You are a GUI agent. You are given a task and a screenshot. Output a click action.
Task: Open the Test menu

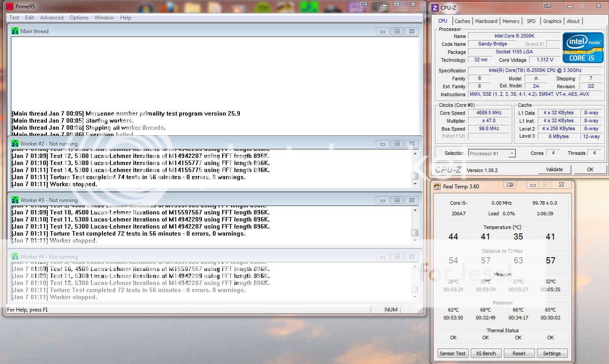tap(14, 18)
